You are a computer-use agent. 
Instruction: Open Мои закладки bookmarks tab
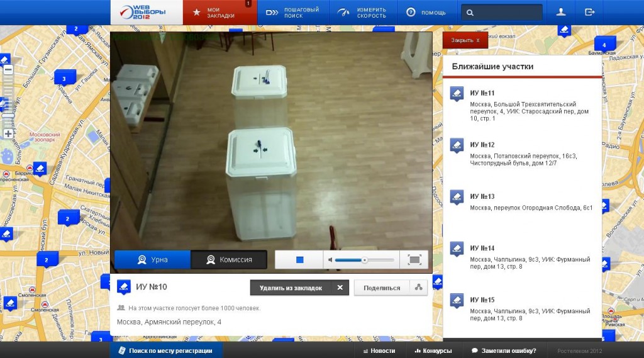coord(220,12)
